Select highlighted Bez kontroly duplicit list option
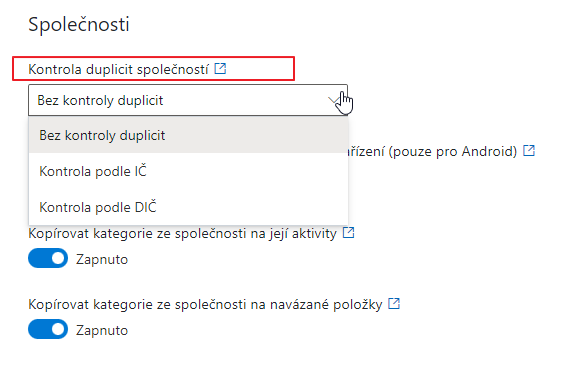This screenshot has width=574, height=365. pos(188,135)
